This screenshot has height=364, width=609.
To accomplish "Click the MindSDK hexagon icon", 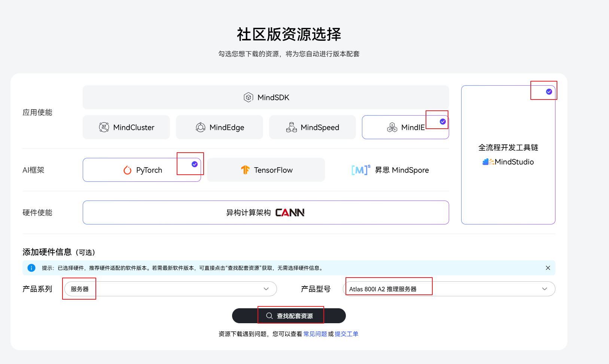I will [248, 97].
